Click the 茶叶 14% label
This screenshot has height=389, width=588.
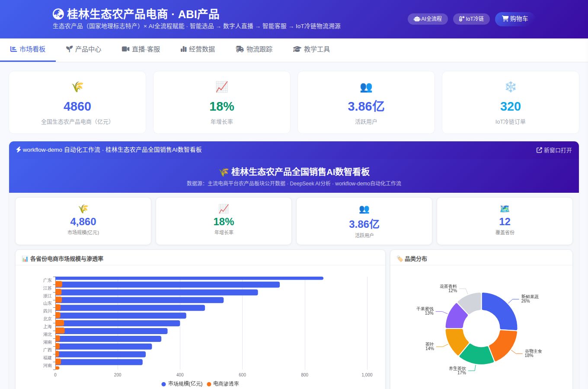pyautogui.click(x=429, y=346)
